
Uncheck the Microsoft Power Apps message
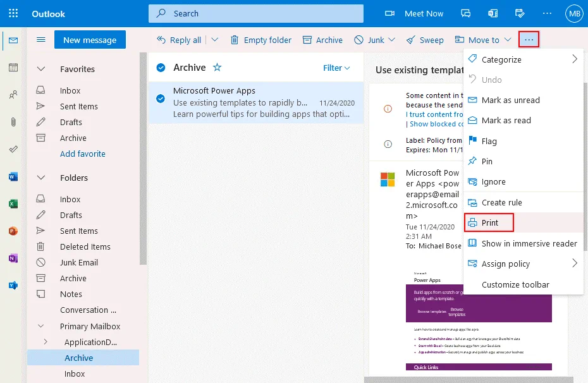(x=161, y=98)
